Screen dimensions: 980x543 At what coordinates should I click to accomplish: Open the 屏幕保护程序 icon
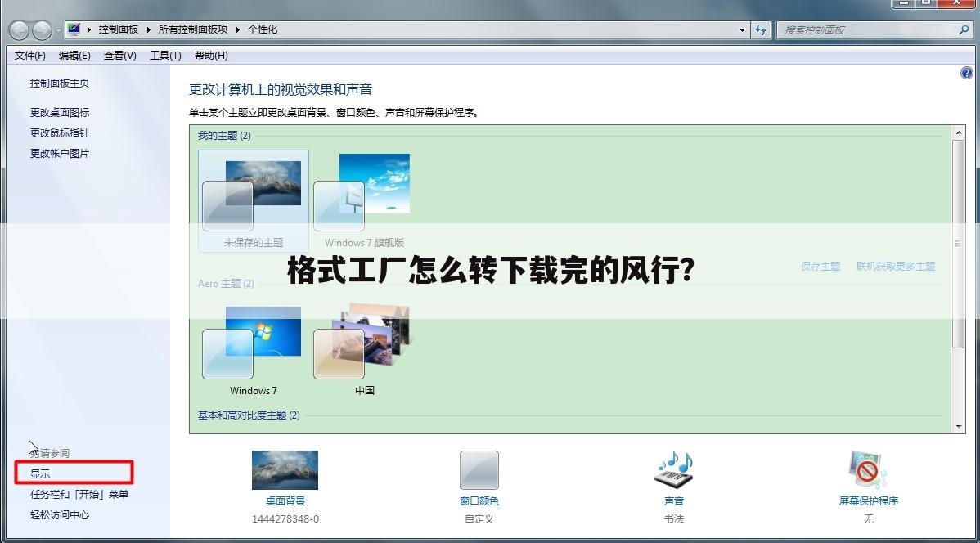point(868,470)
